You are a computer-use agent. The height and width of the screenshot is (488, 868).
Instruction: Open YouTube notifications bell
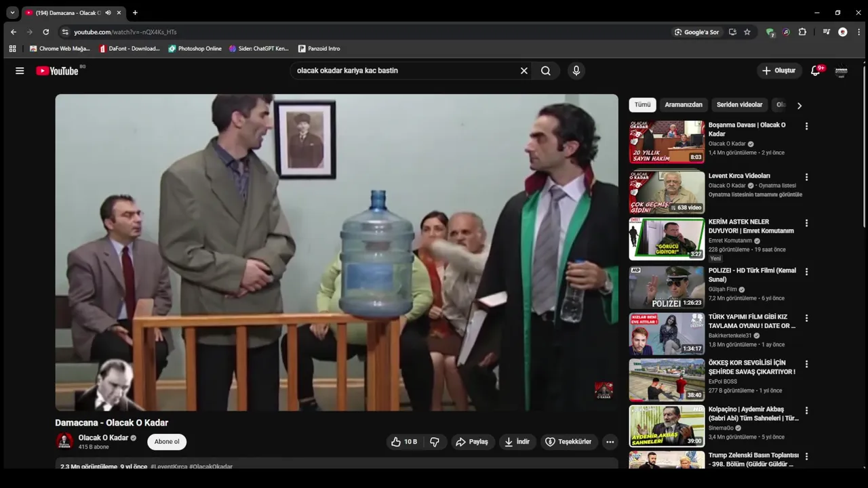(816, 70)
